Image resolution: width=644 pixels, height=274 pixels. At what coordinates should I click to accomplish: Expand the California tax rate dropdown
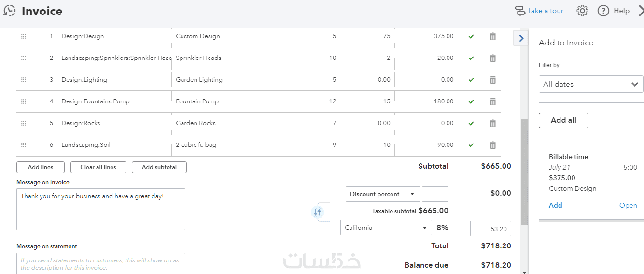tap(425, 228)
